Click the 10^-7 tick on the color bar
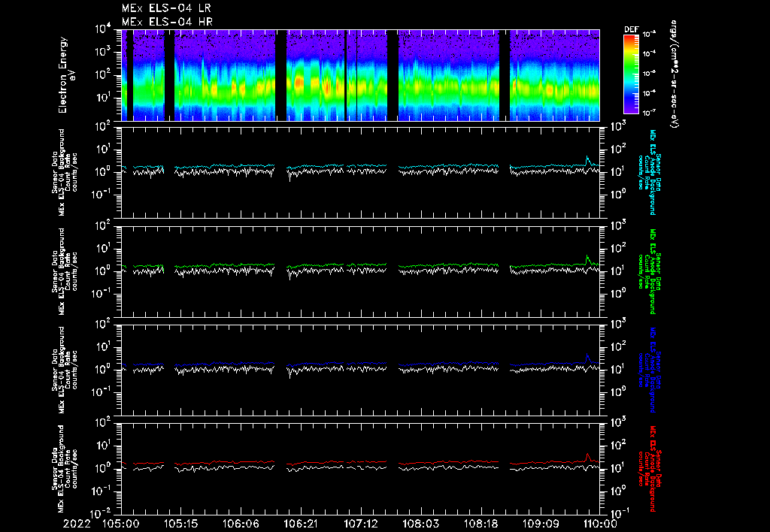770x532 pixels. point(649,113)
